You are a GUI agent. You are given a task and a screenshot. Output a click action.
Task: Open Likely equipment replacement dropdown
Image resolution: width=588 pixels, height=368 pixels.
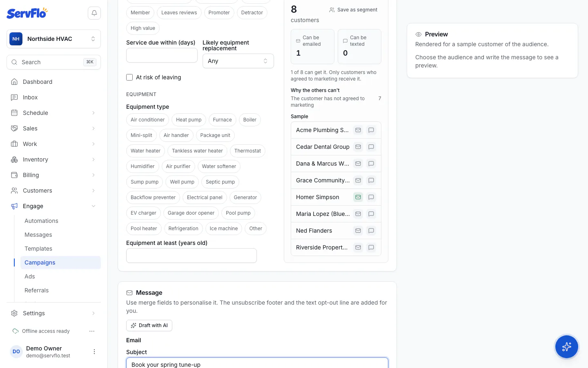pyautogui.click(x=238, y=61)
